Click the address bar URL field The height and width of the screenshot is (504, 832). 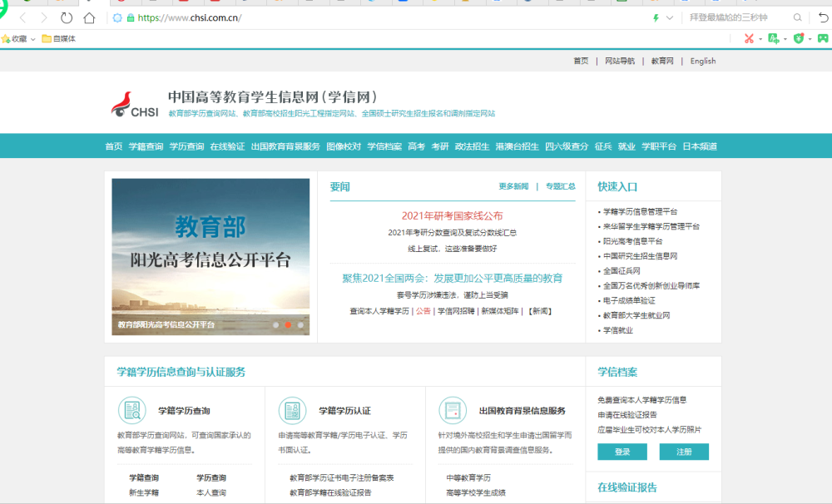[190, 18]
